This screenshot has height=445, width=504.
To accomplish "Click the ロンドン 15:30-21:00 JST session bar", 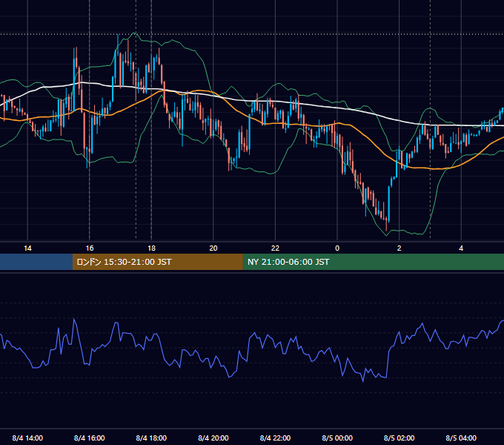I will tap(157, 262).
